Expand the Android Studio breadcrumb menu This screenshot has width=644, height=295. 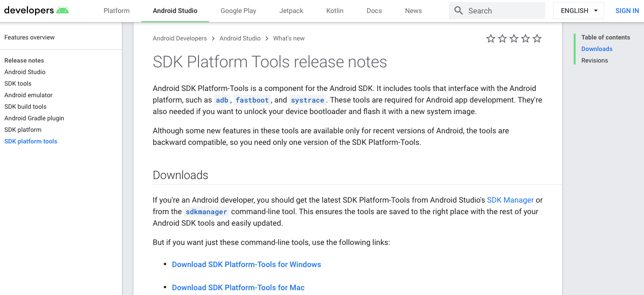pos(240,38)
